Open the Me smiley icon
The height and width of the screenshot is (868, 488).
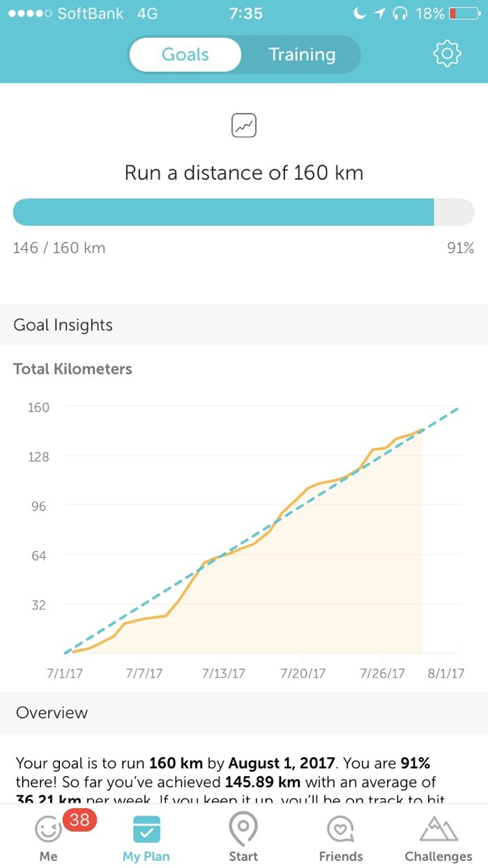coord(48,829)
